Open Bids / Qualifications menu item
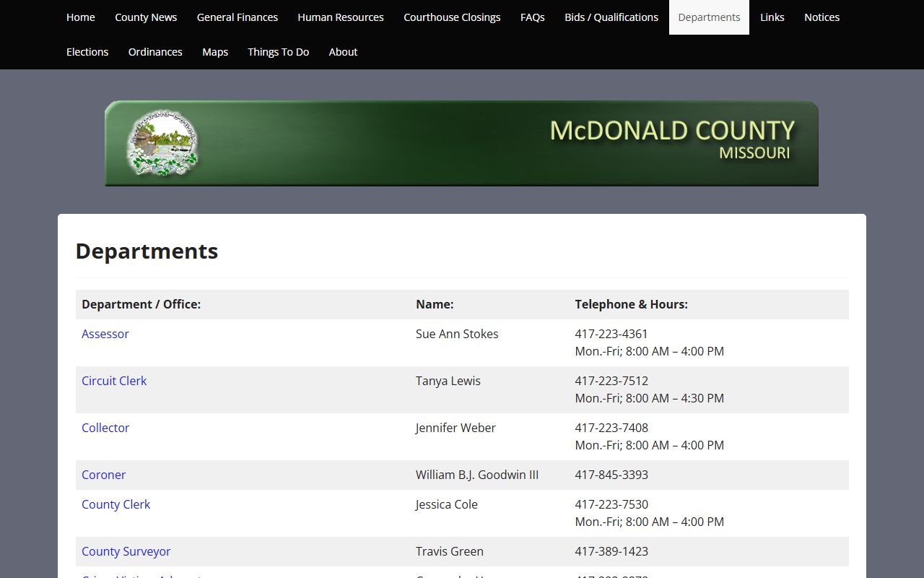 point(611,17)
